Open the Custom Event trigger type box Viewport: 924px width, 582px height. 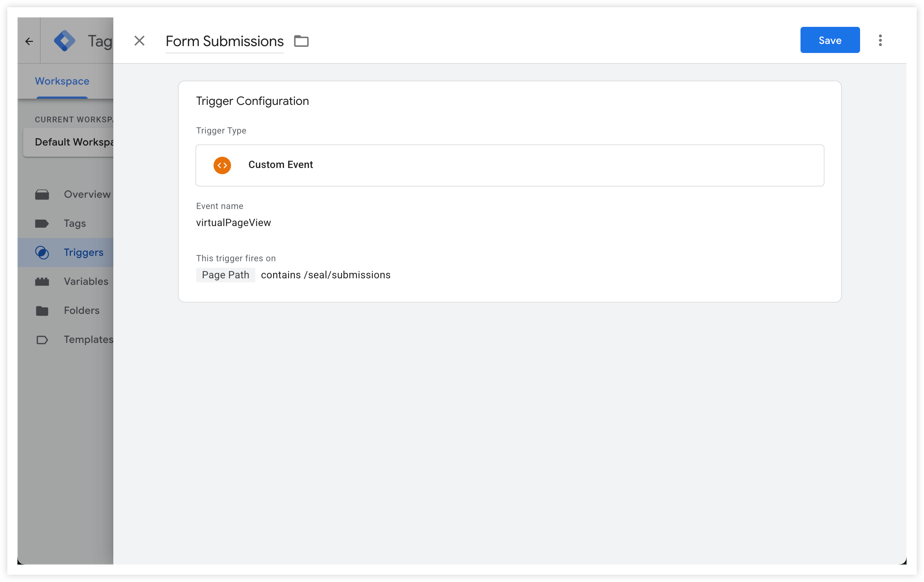(510, 165)
